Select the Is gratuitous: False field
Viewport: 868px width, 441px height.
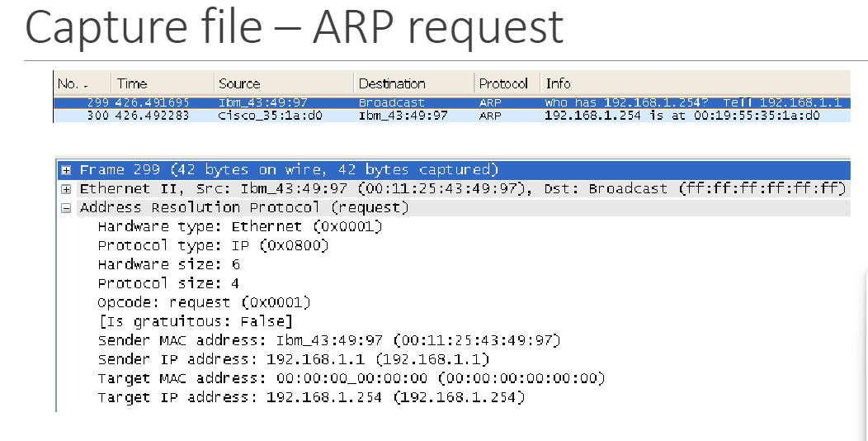point(195,321)
